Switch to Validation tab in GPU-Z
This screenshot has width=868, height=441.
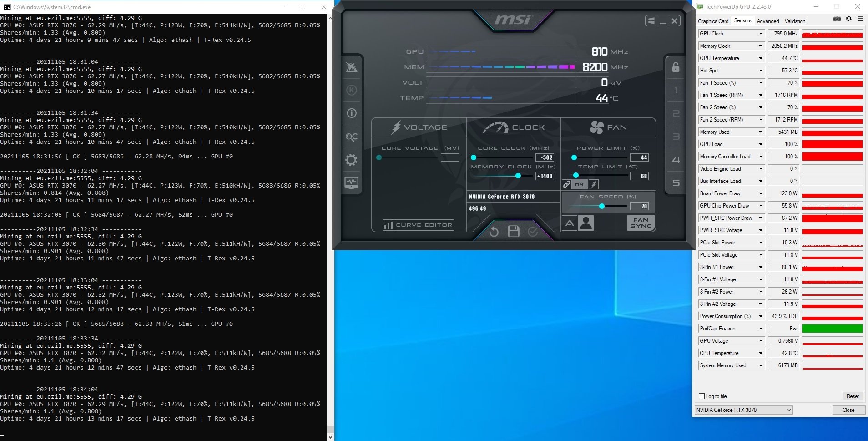point(795,21)
